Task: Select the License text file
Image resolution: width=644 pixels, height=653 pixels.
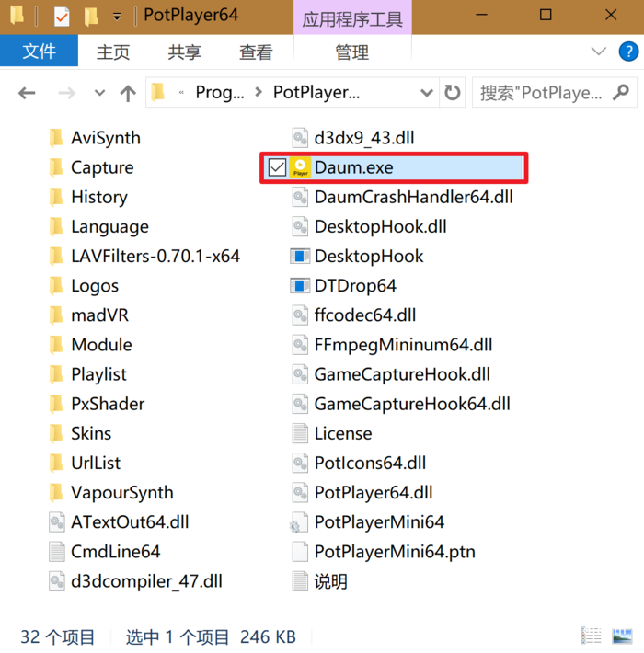Action: [332, 433]
